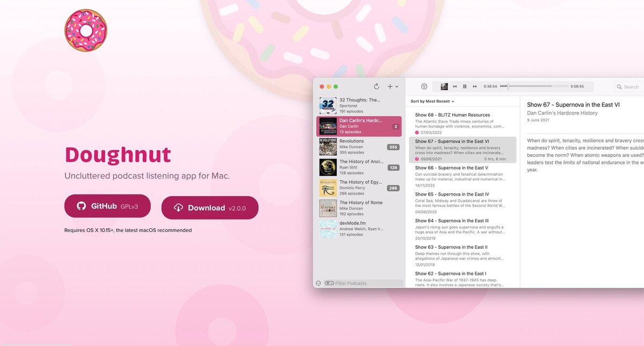Select The History of Rome podcast
The width and height of the screenshot is (644, 346).
click(359, 208)
